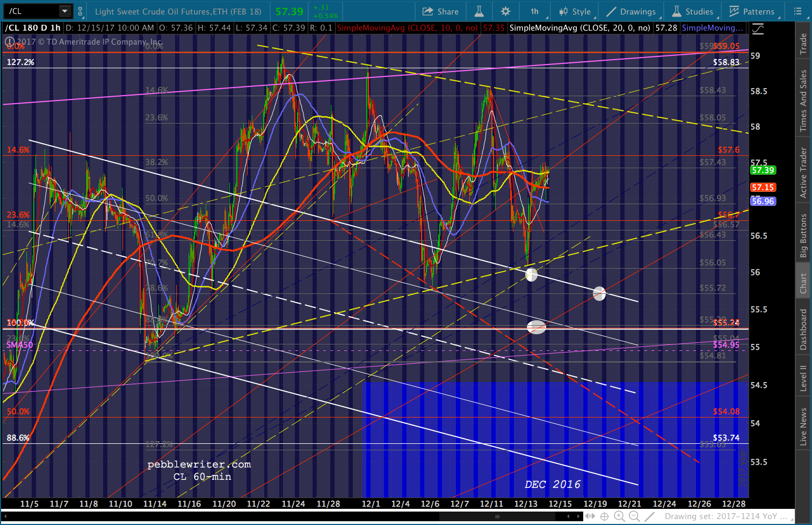
Task: Open the Big Buttons side tab
Action: [x=803, y=236]
